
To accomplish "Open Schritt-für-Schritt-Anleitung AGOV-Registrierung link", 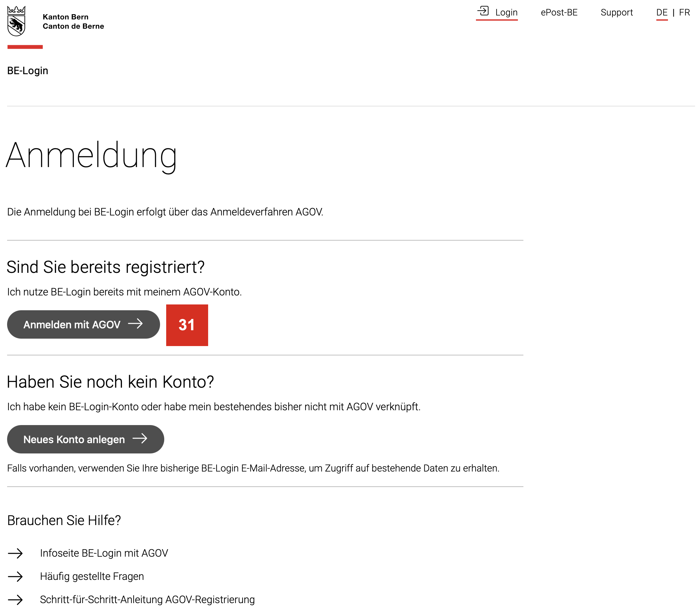I will 147,599.
